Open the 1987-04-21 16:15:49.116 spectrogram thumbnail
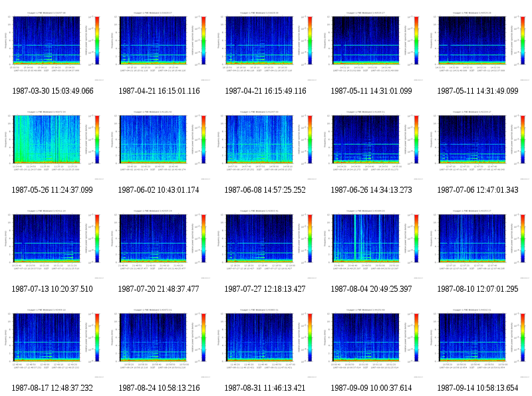 pos(265,46)
